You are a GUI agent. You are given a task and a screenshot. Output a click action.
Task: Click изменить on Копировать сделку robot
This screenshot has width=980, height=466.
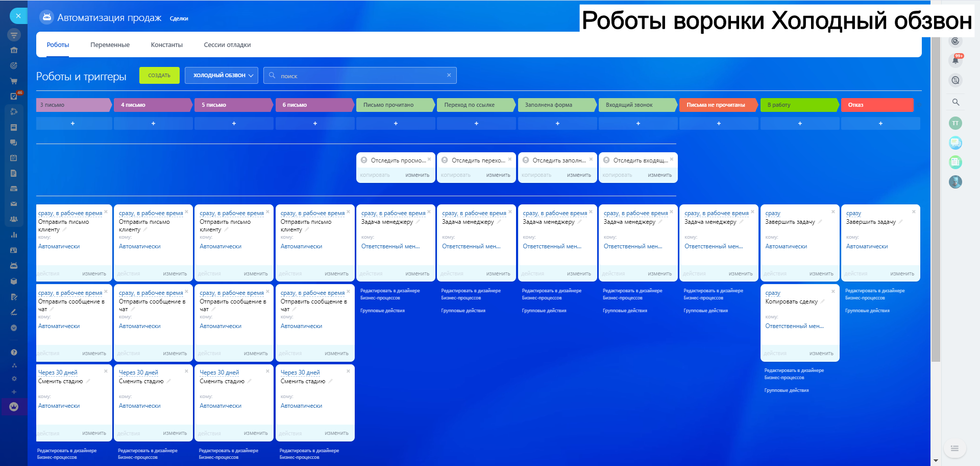click(x=821, y=353)
